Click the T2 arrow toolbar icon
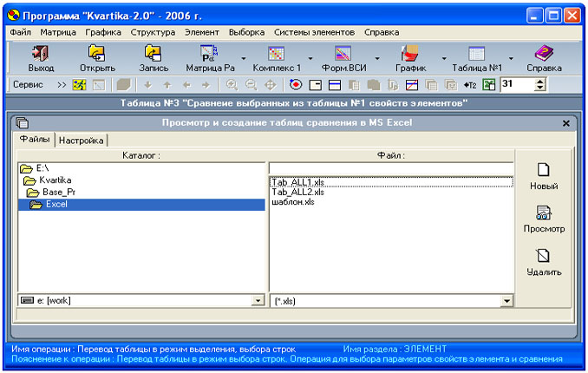This screenshot has width=588, height=373. (x=469, y=85)
